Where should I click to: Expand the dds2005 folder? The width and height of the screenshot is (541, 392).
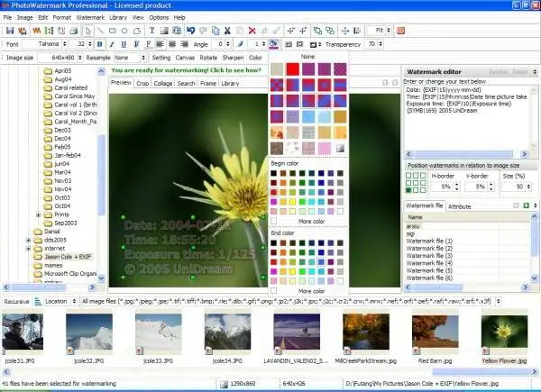pyautogui.click(x=28, y=240)
